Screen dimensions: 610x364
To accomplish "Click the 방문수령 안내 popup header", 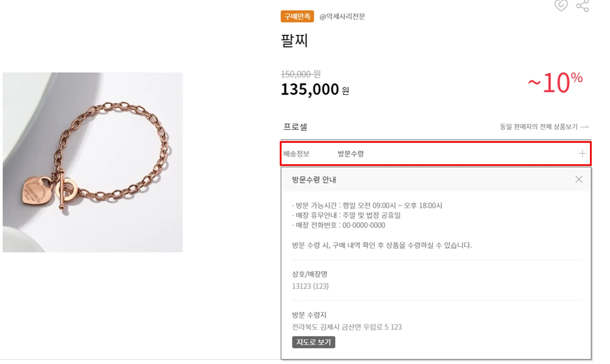I will click(314, 179).
